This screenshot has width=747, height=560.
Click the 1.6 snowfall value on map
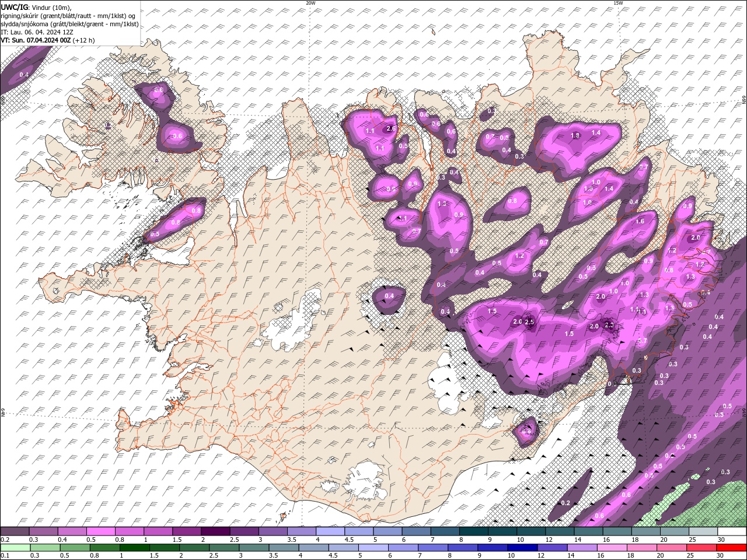pos(640,221)
